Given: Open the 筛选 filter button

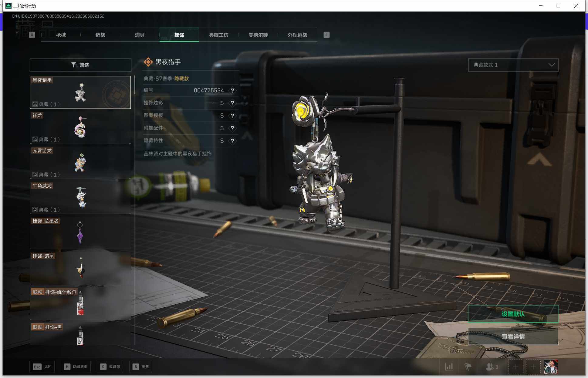Looking at the screenshot, I should pyautogui.click(x=80, y=65).
